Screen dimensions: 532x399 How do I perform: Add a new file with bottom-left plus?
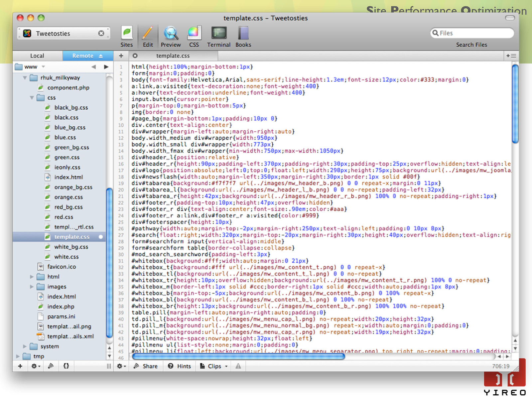(20, 366)
